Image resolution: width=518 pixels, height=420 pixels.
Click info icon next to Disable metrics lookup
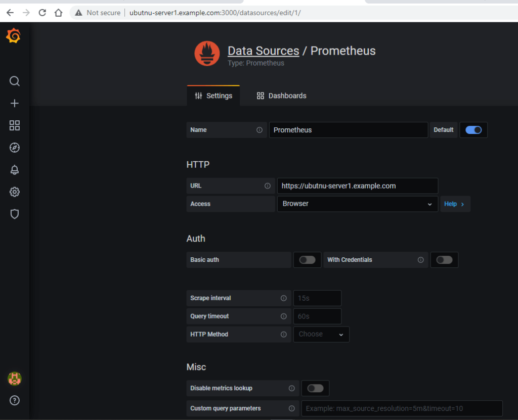tap(291, 388)
